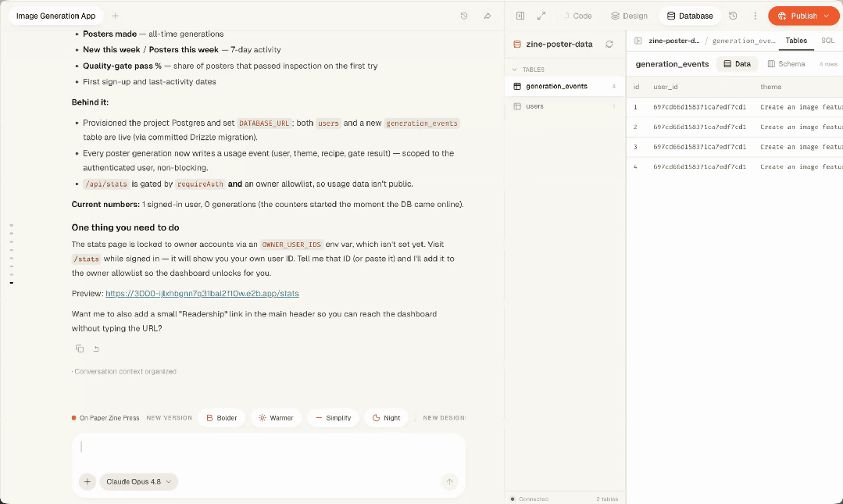Toggle the side panel layout icon left of Code
Image resolution: width=843 pixels, height=504 pixels.
point(520,16)
